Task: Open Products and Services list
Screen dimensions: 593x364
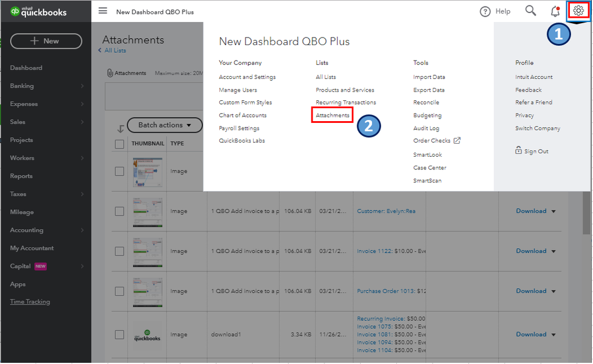Action: pos(345,90)
